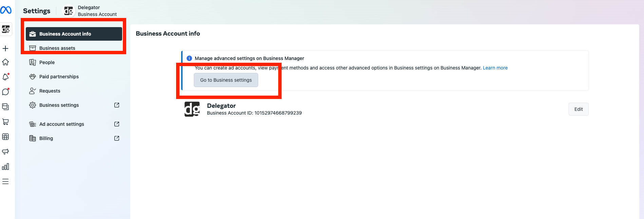This screenshot has width=644, height=219.
Task: Open notifications bell icon
Action: pyautogui.click(x=5, y=77)
